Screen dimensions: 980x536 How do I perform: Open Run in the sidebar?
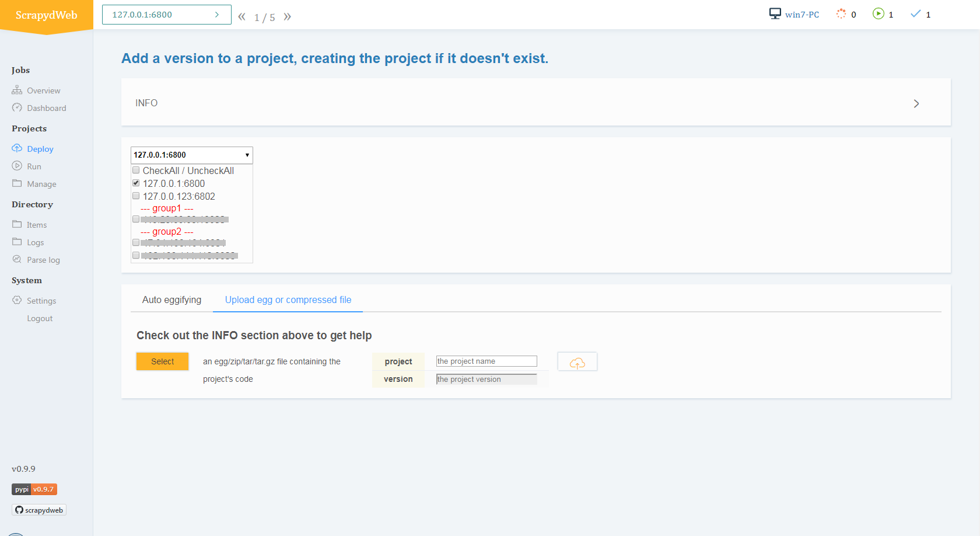coord(34,166)
